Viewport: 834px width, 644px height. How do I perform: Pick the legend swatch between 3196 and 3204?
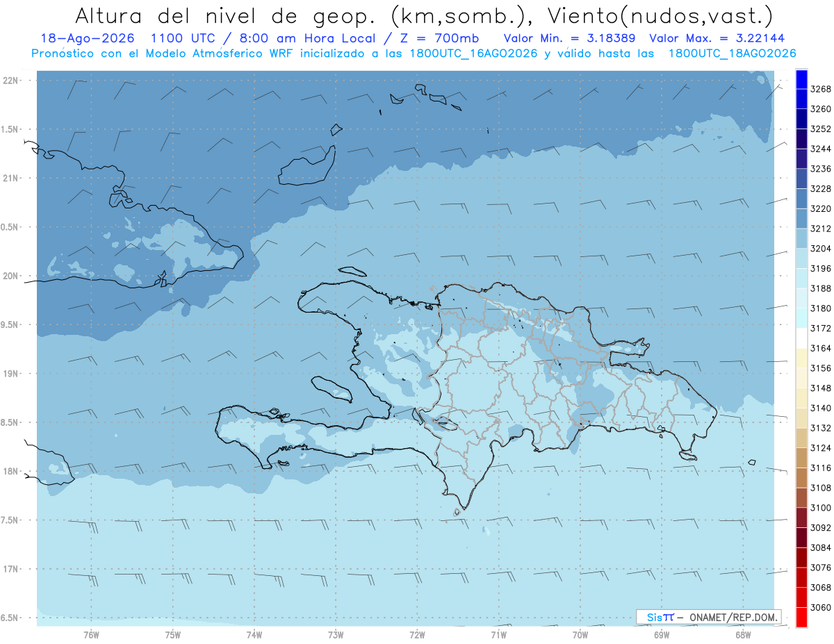pos(801,258)
